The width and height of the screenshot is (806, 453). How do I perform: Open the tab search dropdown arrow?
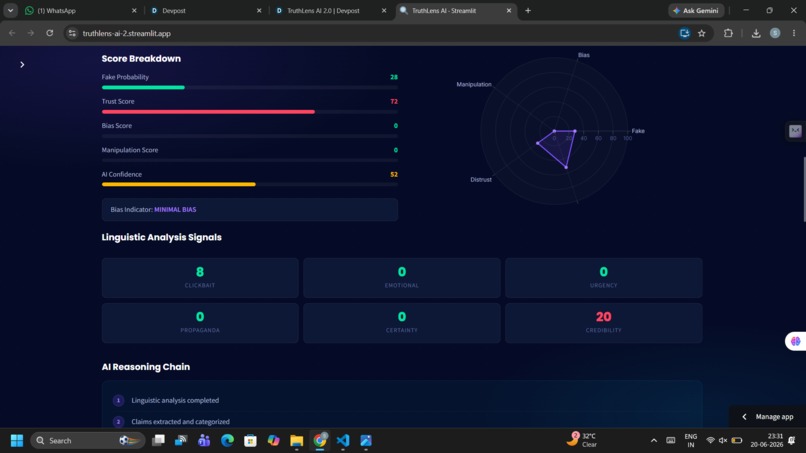10,10
